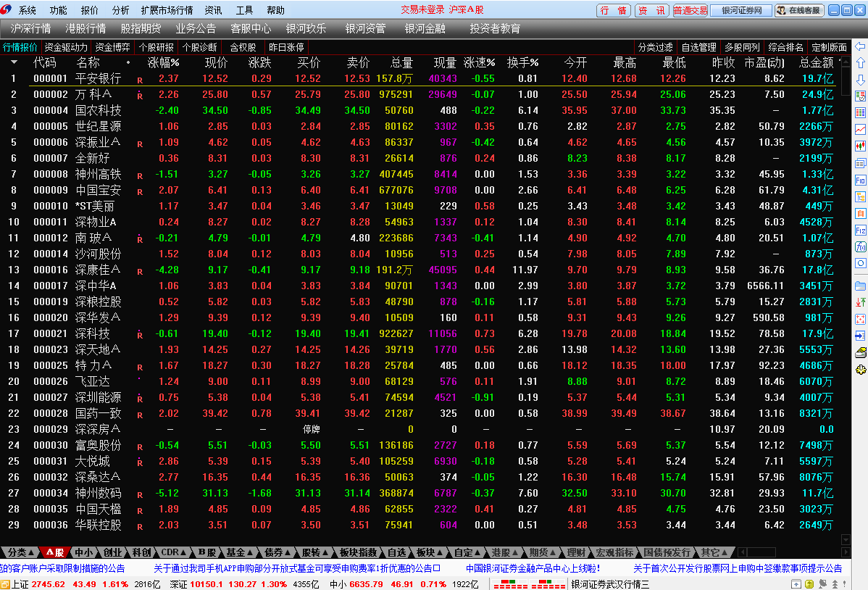Open the 扩展市场行情 menu

coord(167,11)
